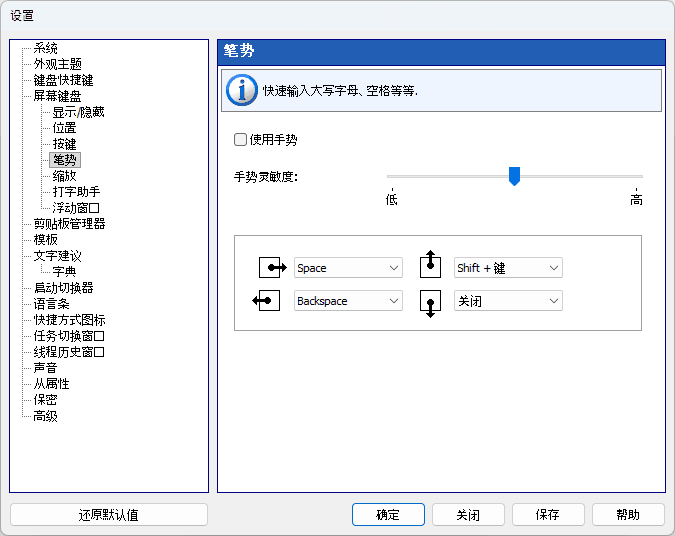Open 缩放 settings page
Screen dimensions: 675x536
tap(64, 176)
